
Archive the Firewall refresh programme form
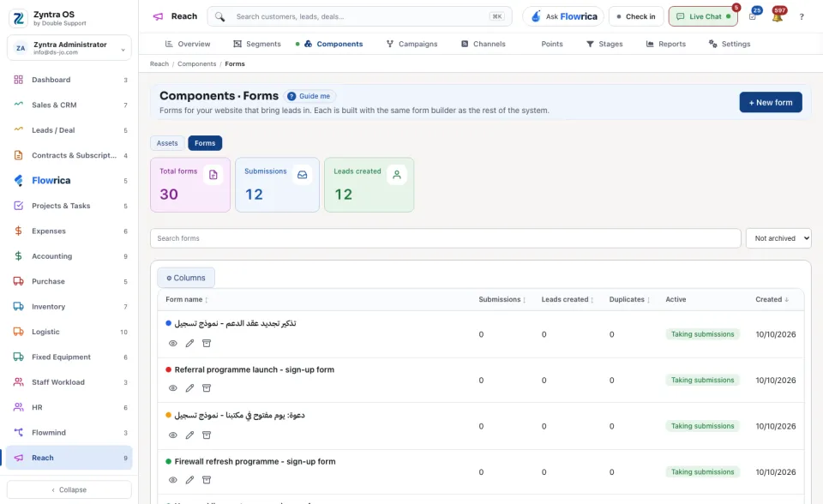[207, 480]
